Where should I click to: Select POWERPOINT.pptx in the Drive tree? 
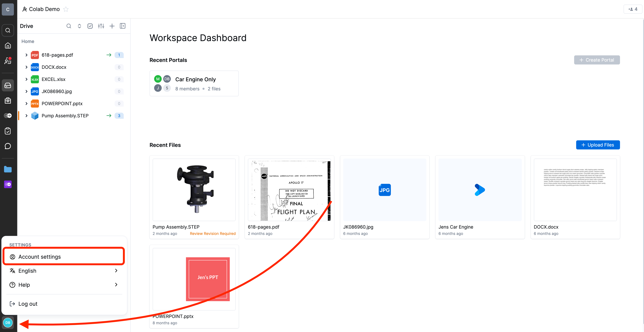[62, 104]
